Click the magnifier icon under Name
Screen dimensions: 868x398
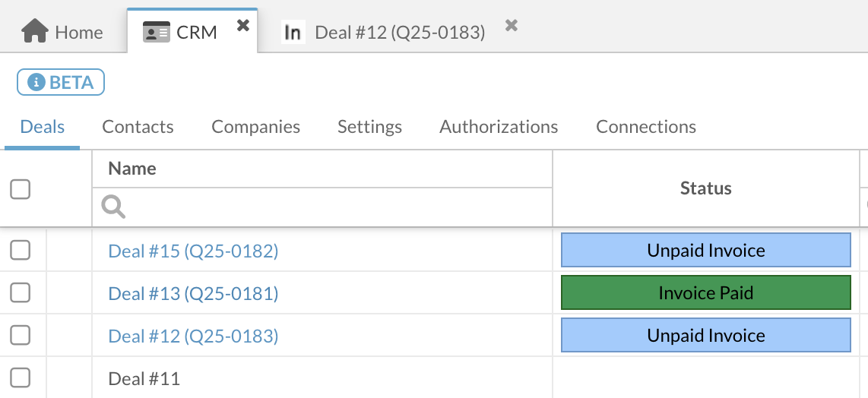tap(113, 206)
